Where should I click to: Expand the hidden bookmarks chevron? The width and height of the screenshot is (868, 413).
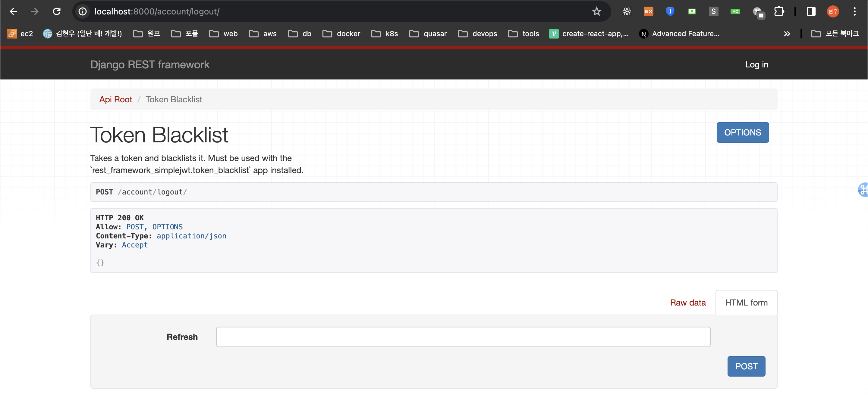[787, 34]
